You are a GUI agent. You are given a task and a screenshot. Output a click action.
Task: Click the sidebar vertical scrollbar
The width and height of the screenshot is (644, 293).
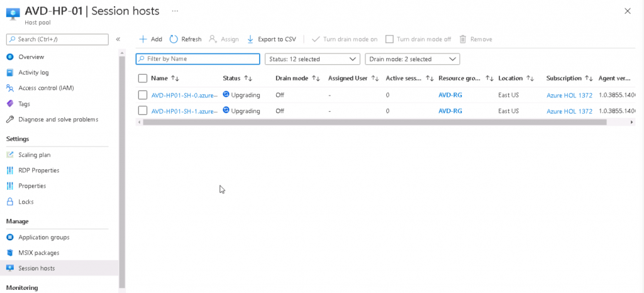(x=122, y=172)
